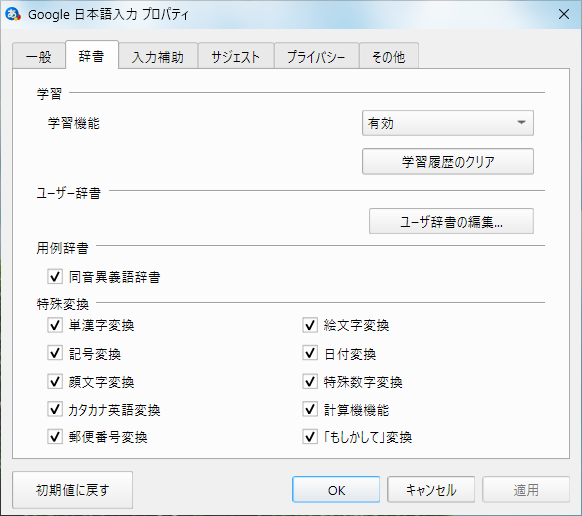Toggle the 顔文字変換 checkbox
Screen dimensions: 582x516
(55, 381)
